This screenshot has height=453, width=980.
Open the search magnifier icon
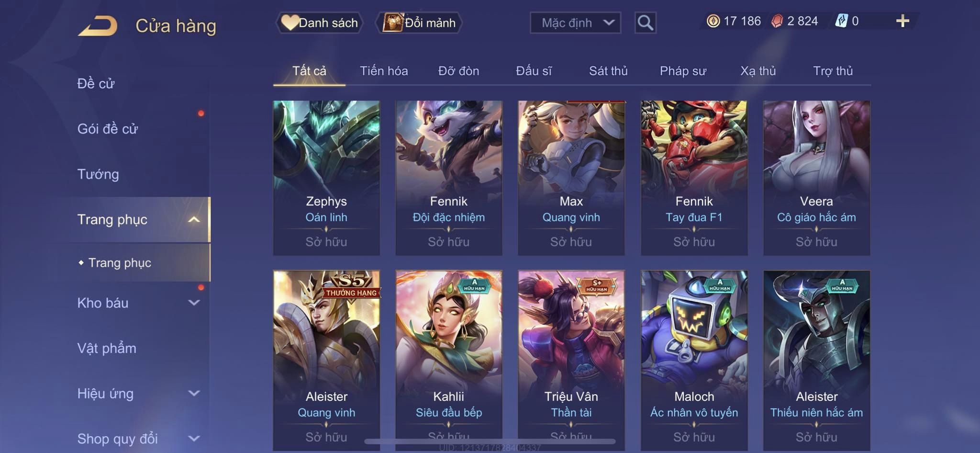(x=645, y=23)
